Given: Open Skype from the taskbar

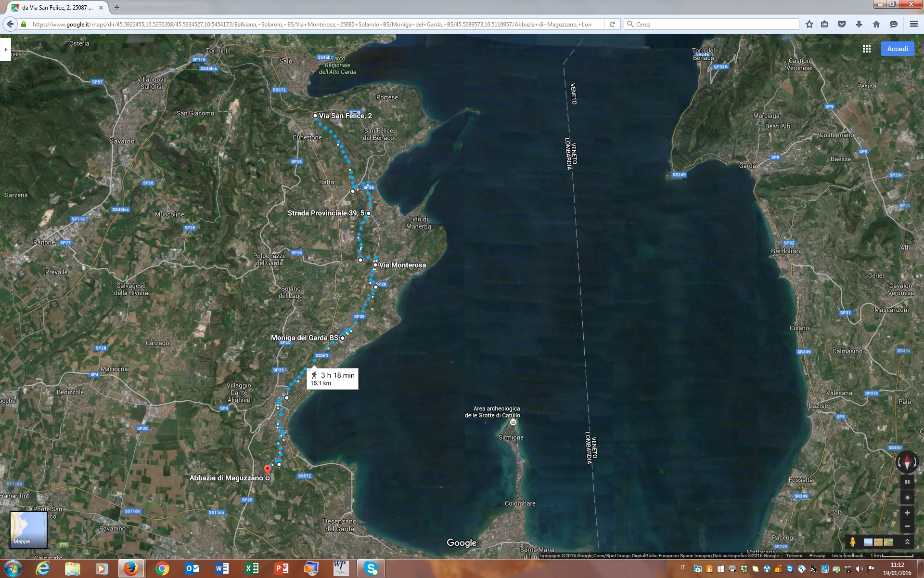Looking at the screenshot, I should point(371,569).
